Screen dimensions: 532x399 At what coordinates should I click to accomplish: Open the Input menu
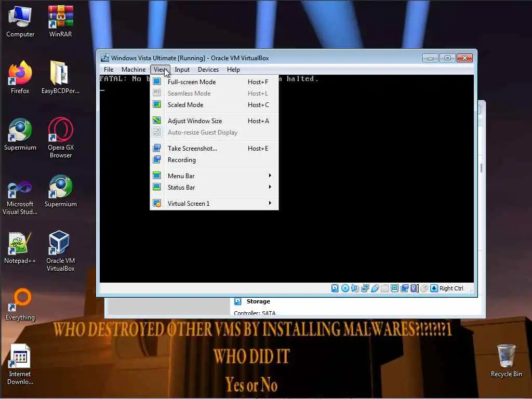182,70
